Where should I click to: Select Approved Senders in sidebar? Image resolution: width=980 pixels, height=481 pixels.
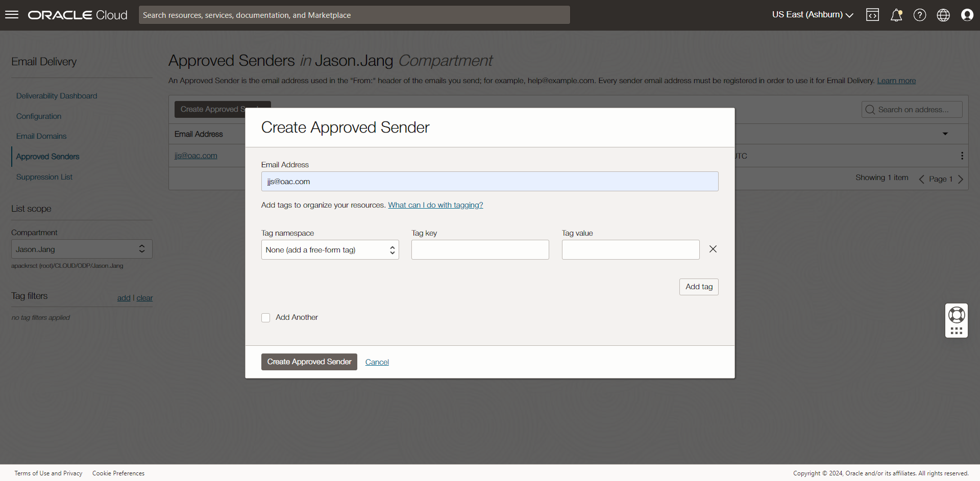pos(47,157)
